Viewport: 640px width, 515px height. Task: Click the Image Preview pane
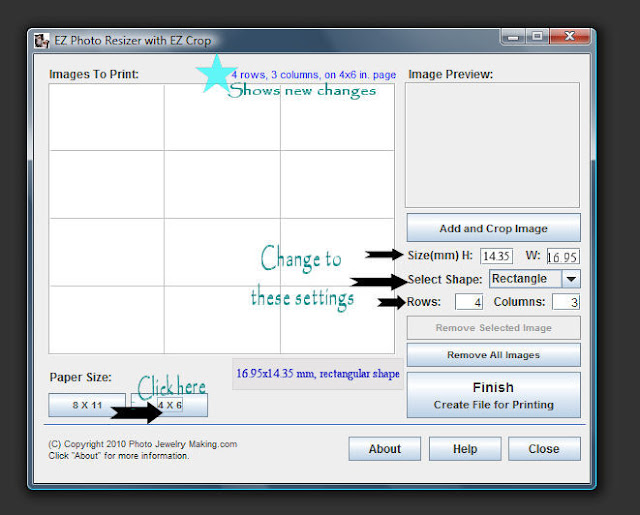(x=492, y=145)
